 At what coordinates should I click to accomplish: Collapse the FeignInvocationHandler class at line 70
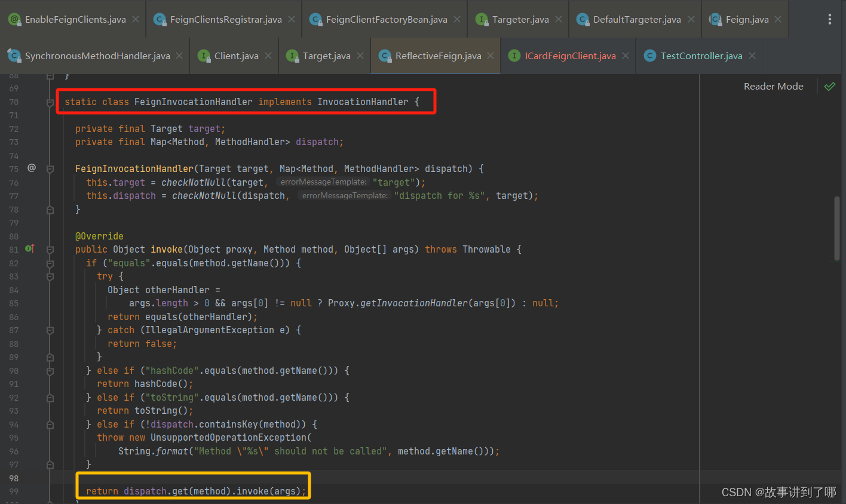click(50, 103)
